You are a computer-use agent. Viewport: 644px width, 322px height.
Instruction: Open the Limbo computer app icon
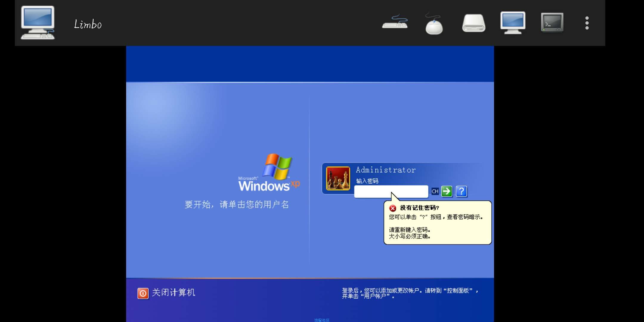(38, 23)
